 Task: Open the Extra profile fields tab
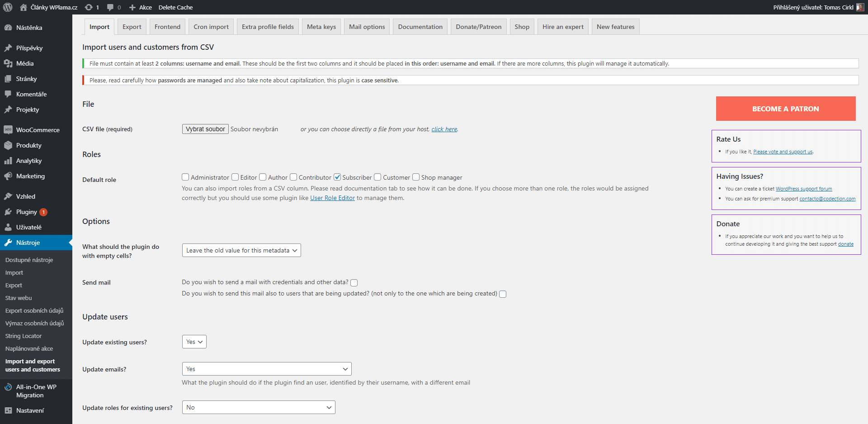(x=268, y=27)
